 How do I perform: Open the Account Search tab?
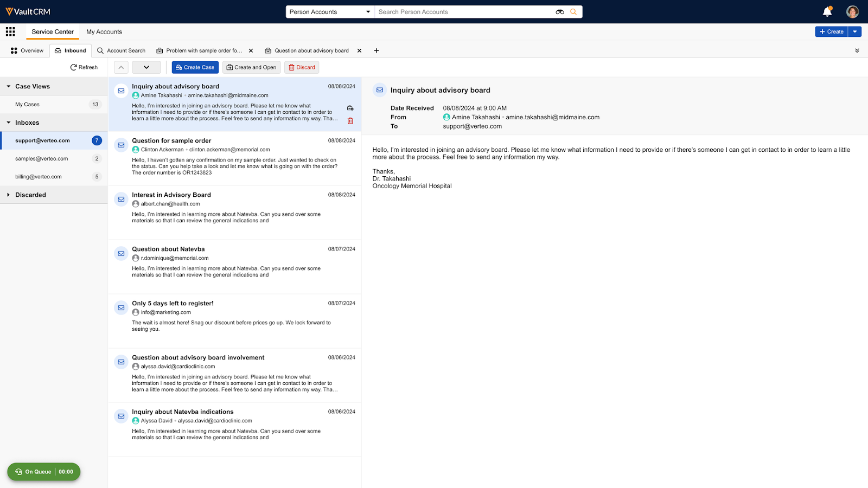(x=122, y=50)
